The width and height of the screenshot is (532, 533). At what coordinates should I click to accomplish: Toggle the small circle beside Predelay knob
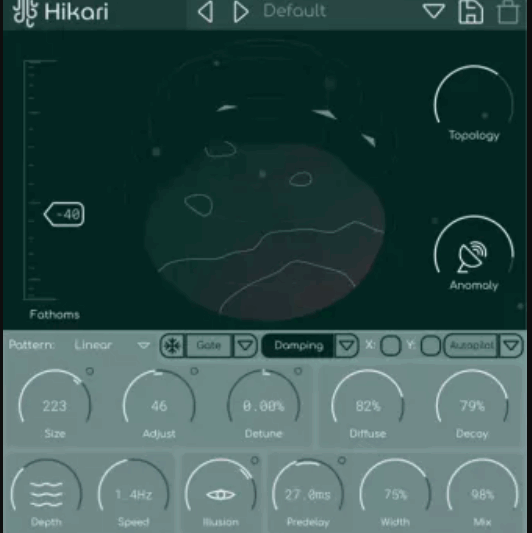(x=342, y=461)
